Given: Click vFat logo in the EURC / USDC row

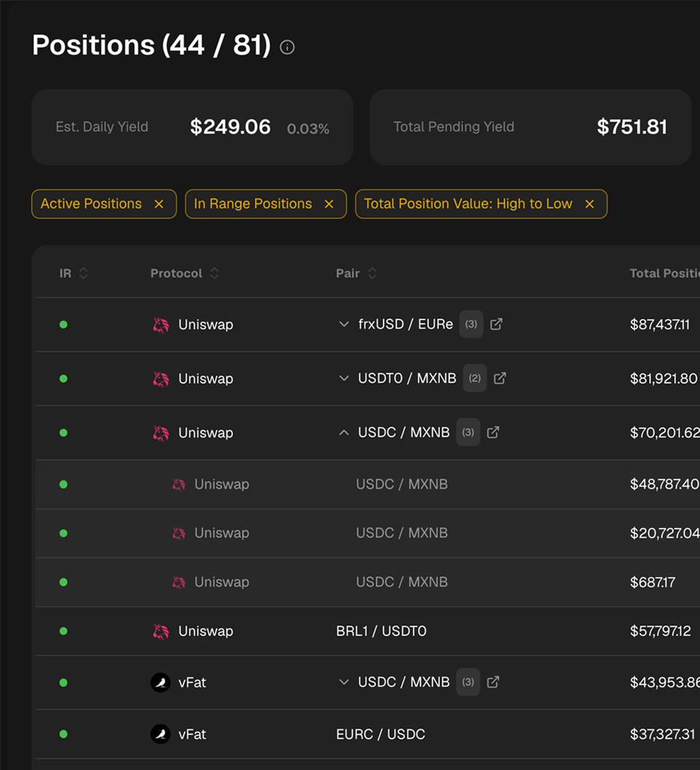Looking at the screenshot, I should 160,734.
